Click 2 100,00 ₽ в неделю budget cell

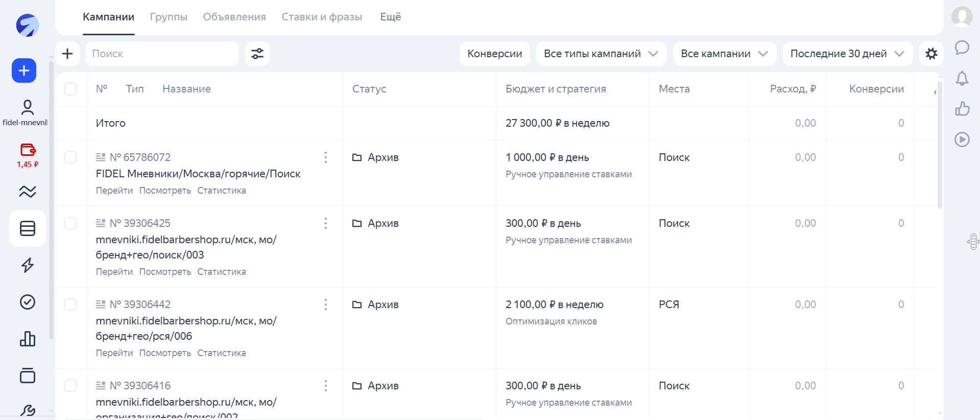tap(555, 305)
